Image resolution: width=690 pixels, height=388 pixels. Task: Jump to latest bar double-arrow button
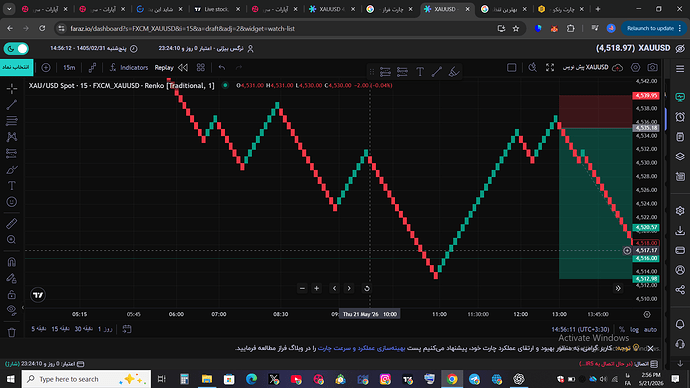[x=618, y=289]
